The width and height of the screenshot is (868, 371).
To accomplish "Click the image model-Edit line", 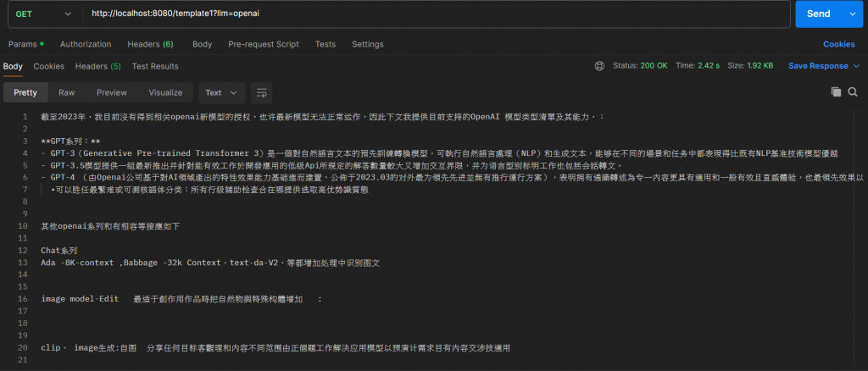I will coord(181,299).
